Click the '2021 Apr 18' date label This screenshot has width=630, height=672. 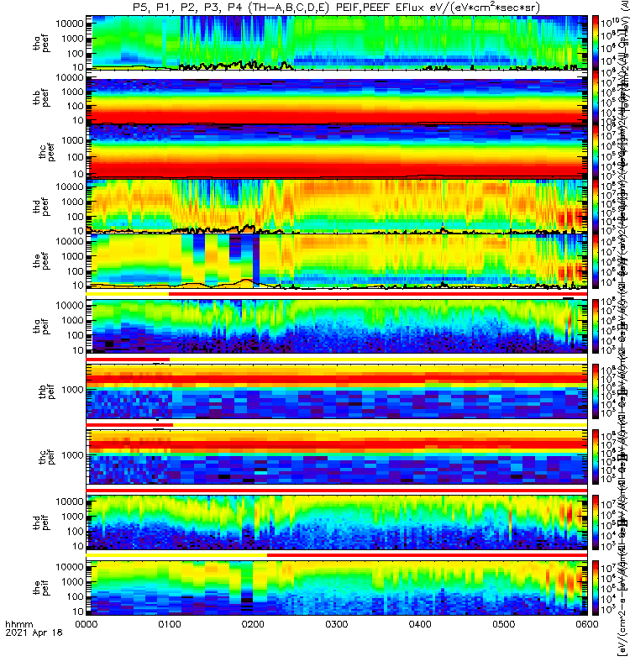tap(34, 633)
